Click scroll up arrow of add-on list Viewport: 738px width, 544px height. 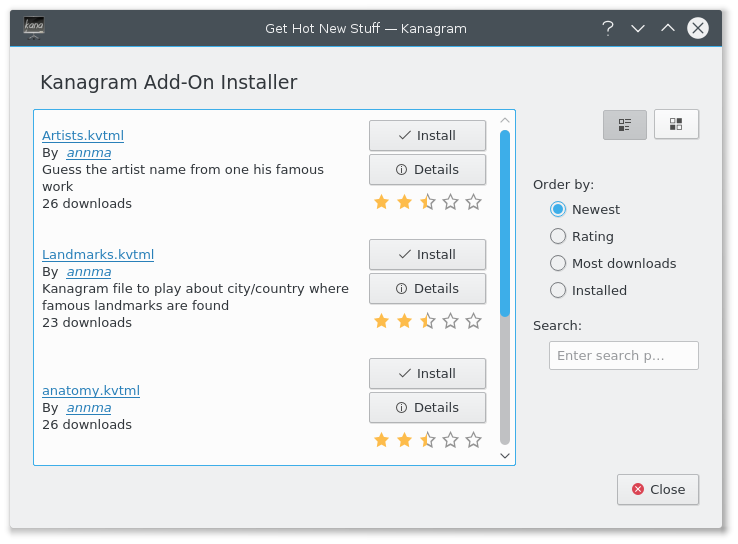pyautogui.click(x=505, y=120)
